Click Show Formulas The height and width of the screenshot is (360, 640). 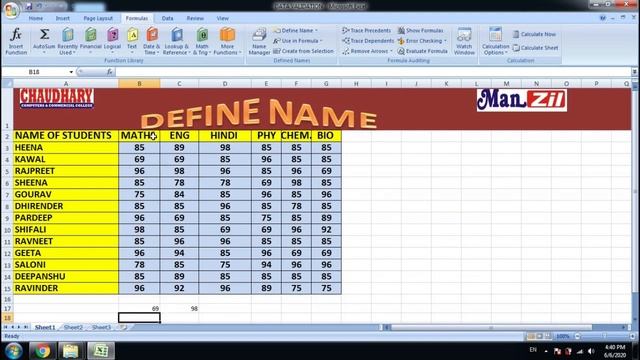click(420, 30)
